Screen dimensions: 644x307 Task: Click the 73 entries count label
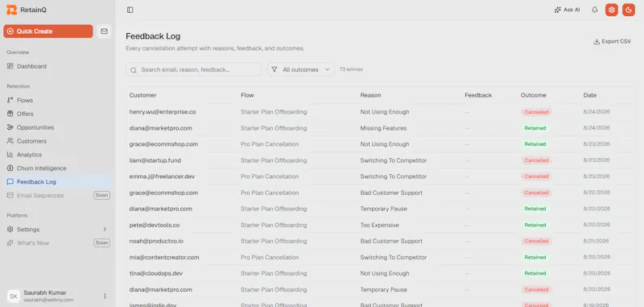[x=351, y=69]
